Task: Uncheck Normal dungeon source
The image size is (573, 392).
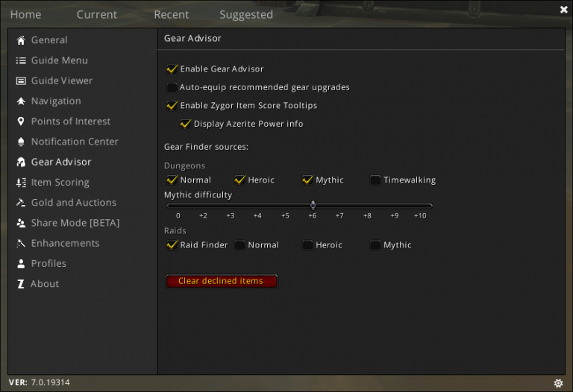Action: click(x=172, y=180)
